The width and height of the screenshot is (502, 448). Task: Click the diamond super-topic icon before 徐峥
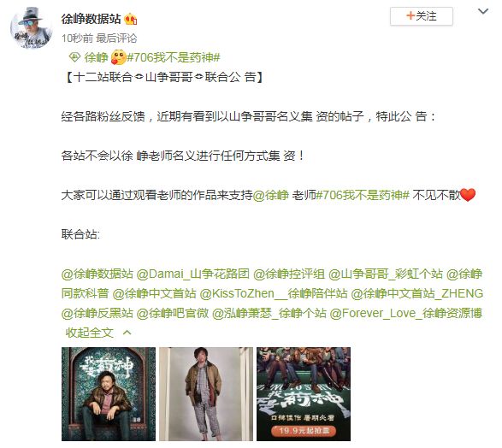click(74, 57)
